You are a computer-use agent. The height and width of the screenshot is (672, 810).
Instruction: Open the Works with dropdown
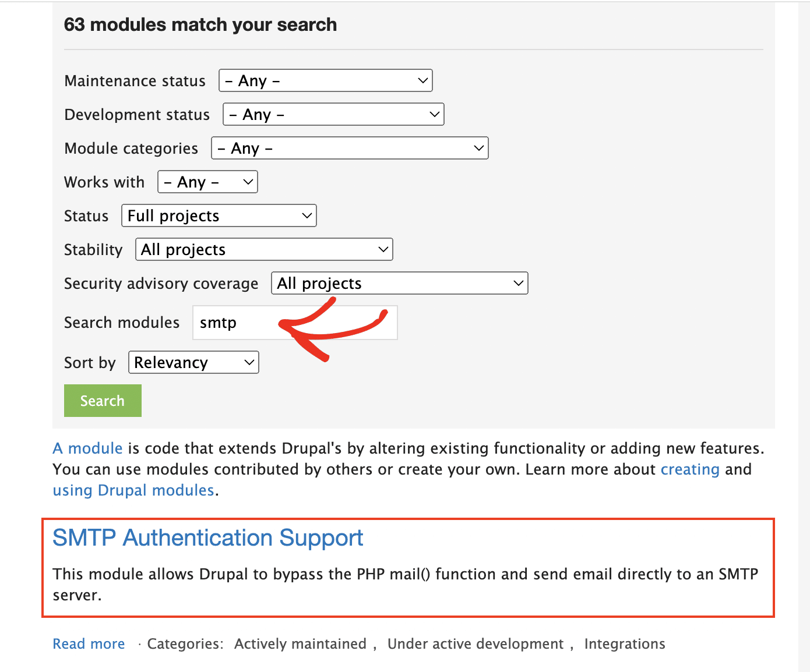pyautogui.click(x=207, y=182)
